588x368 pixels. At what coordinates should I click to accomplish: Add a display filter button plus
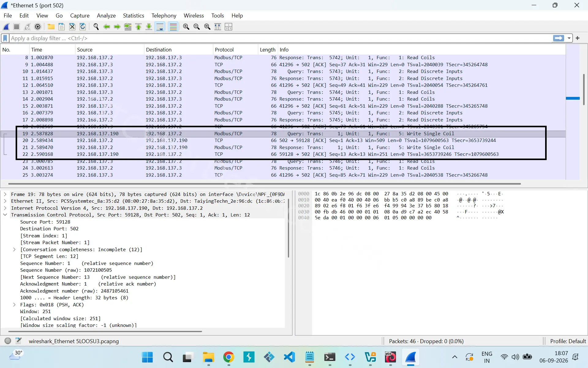tap(578, 38)
